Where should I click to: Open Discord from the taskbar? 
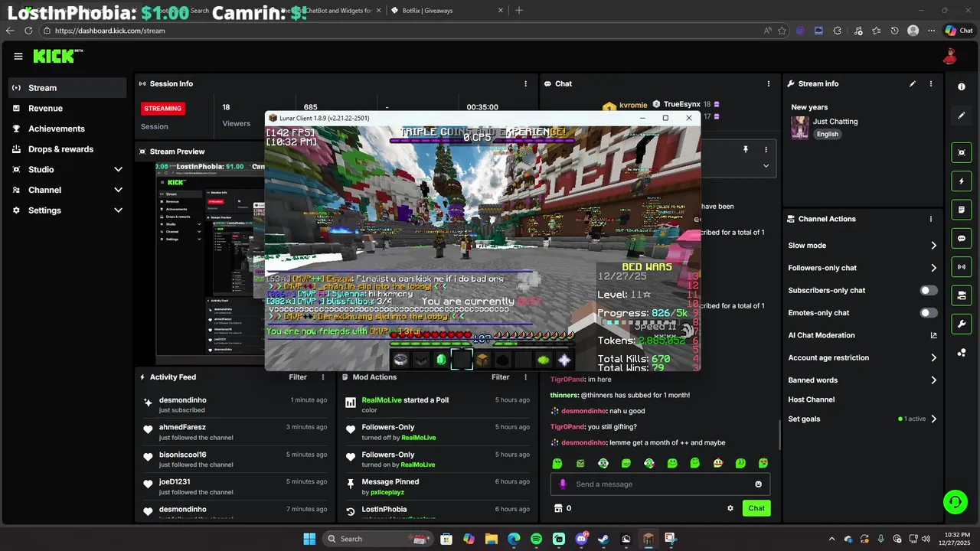(581, 539)
